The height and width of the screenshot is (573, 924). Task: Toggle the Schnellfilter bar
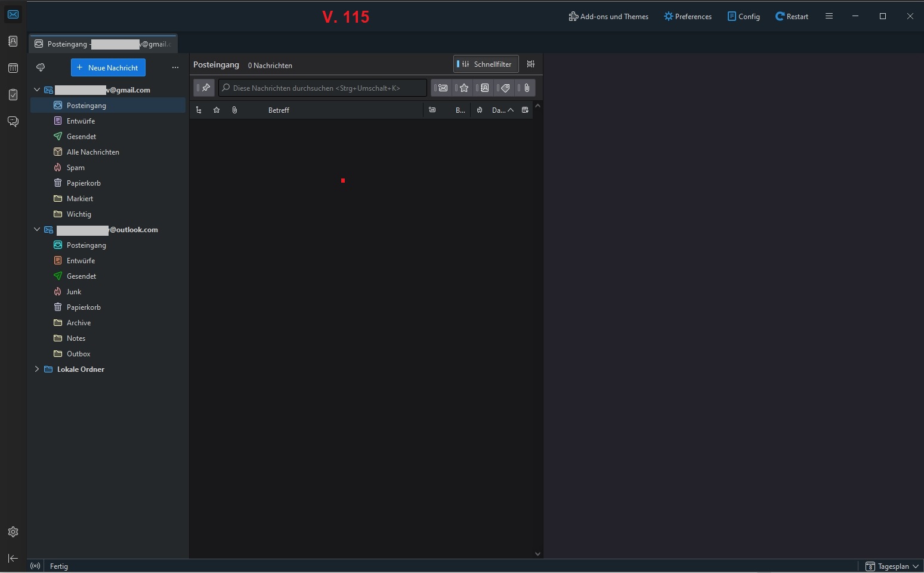pyautogui.click(x=486, y=64)
